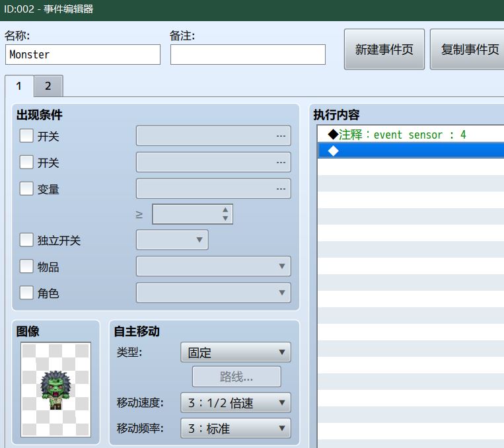
Task: Toggle the 变量 condition checkbox
Action: (26, 188)
